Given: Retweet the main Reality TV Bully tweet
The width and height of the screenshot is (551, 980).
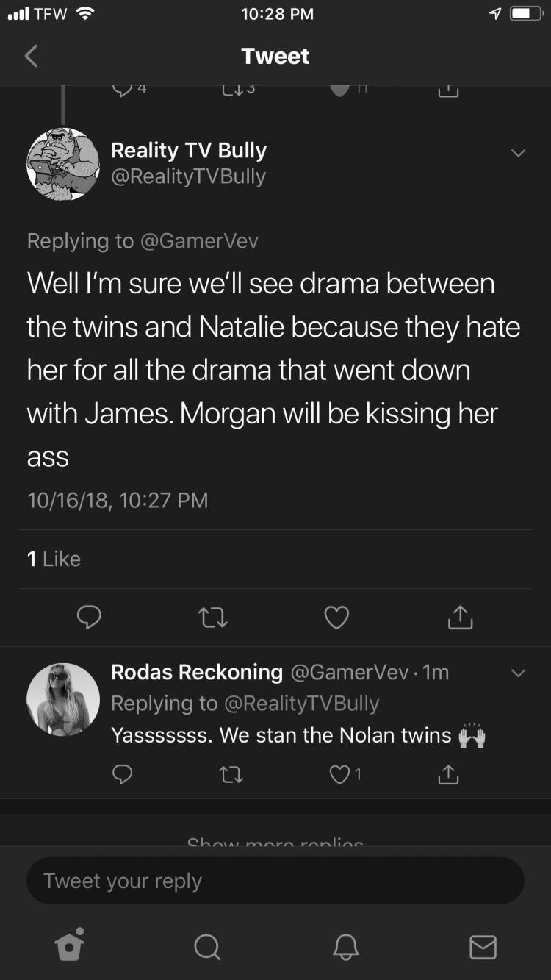Looking at the screenshot, I should click(213, 618).
